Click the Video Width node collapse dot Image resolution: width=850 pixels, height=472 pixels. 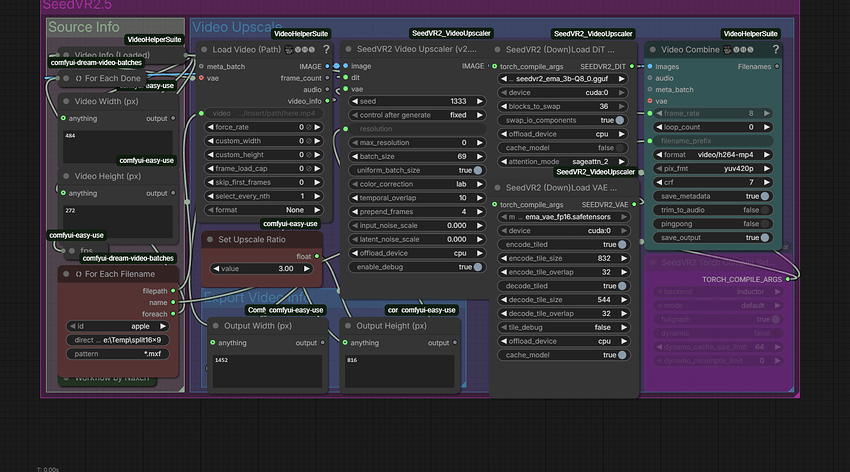click(x=66, y=101)
